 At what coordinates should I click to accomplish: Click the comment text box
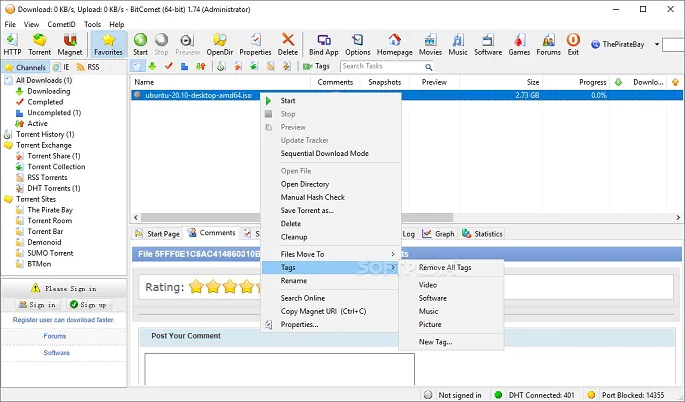280,369
